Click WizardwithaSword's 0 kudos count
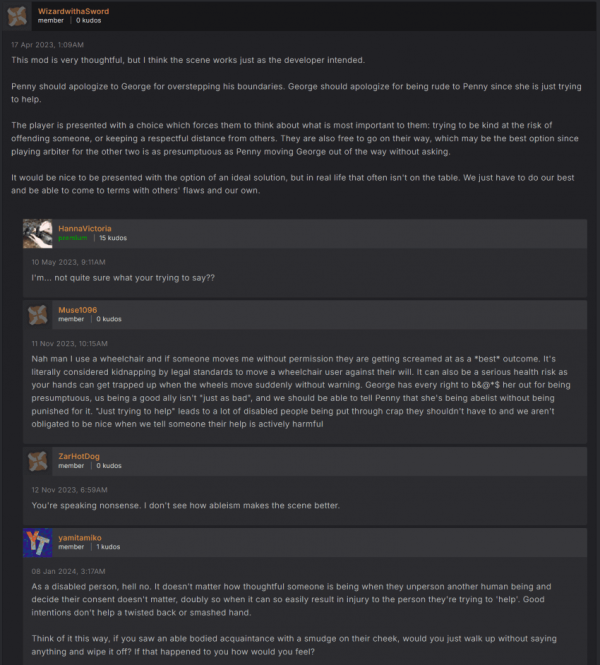Viewport: 600px width, 665px height. tap(88, 20)
